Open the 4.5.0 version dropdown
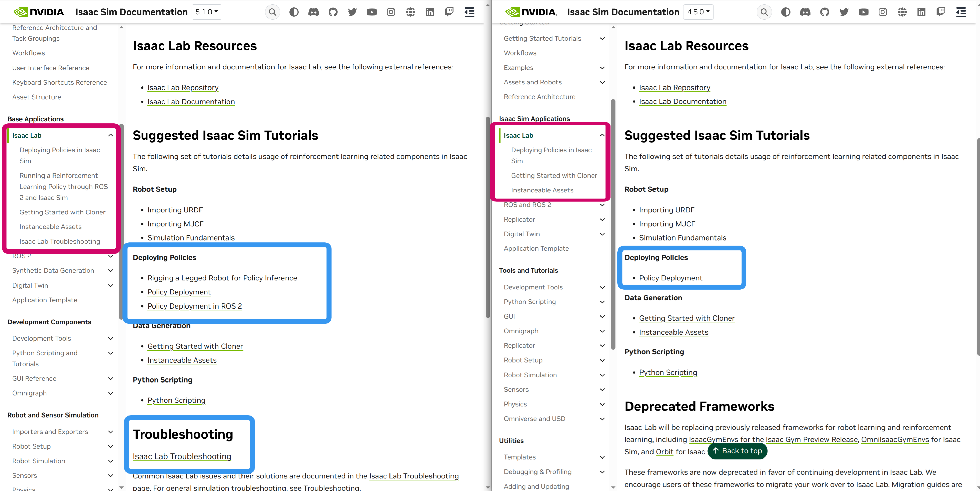 [698, 12]
